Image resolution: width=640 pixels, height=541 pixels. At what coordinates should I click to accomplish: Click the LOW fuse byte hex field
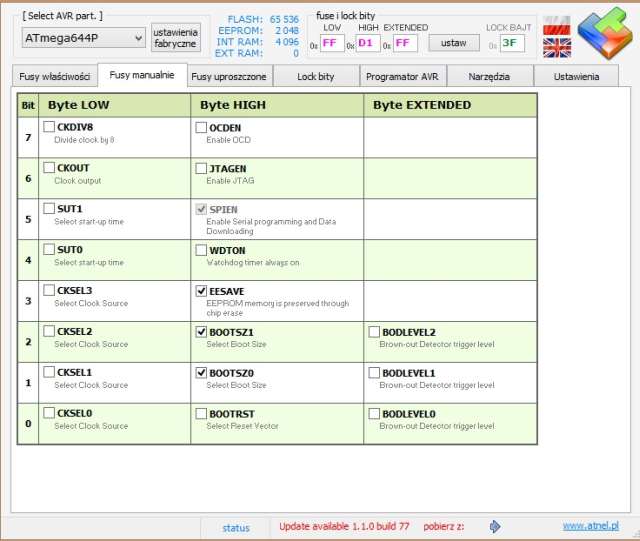[332, 43]
